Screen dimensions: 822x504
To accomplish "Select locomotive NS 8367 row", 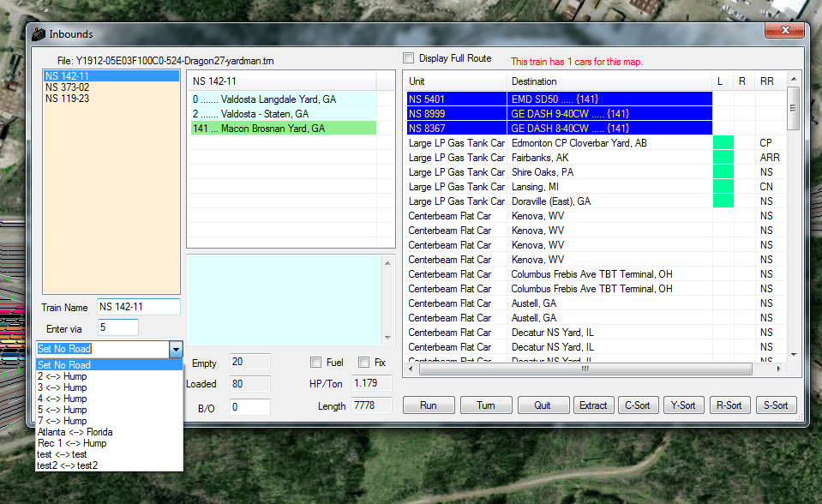I will click(x=560, y=129).
